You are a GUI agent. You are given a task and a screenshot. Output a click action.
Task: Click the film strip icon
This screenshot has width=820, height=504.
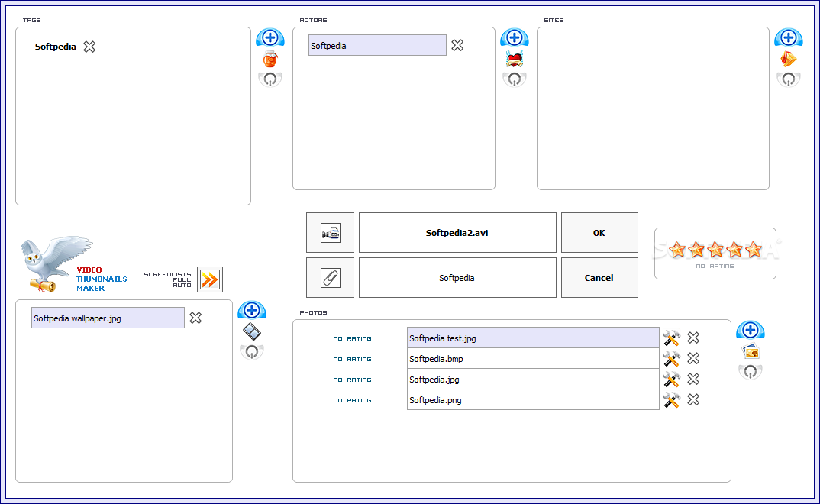tap(251, 331)
